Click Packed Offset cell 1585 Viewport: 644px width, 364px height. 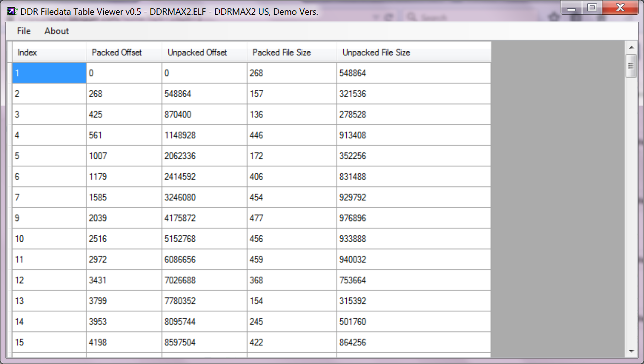(x=124, y=197)
